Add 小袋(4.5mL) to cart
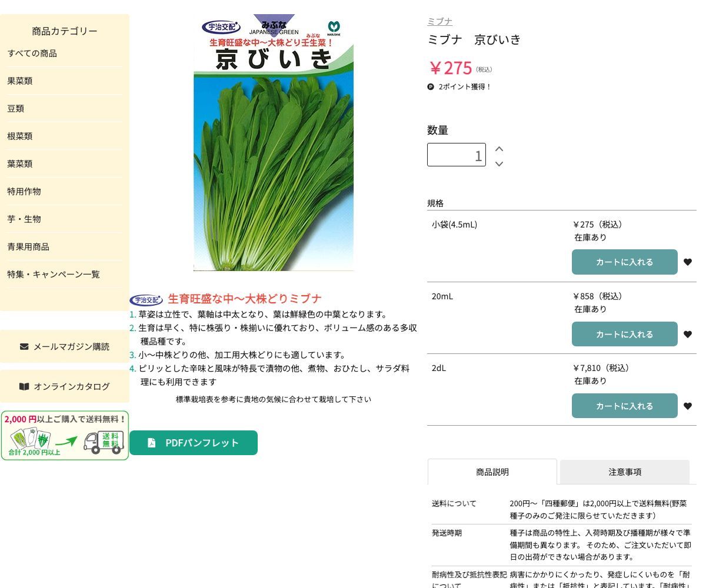Viewport: 706px width, 588px height. click(x=624, y=262)
